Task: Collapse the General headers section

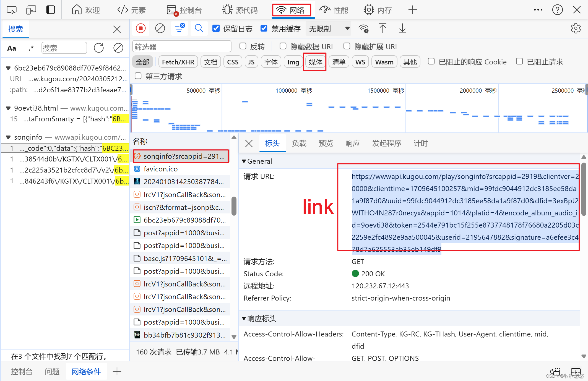Action: (x=244, y=161)
